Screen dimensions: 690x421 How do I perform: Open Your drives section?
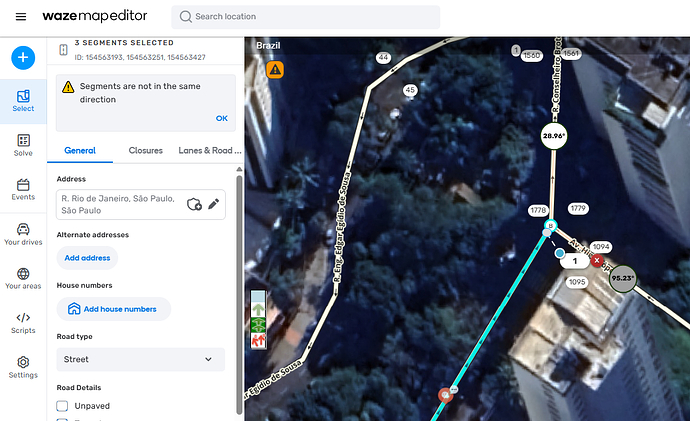(23, 234)
